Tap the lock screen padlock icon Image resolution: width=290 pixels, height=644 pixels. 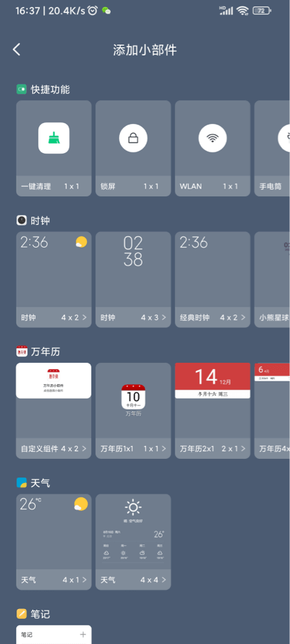[x=133, y=138]
